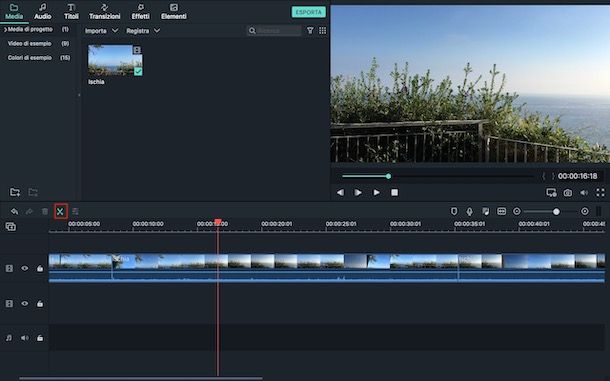The height and width of the screenshot is (381, 610).
Task: Click ruler mark 00:00:20:01
Action: pyautogui.click(x=277, y=224)
